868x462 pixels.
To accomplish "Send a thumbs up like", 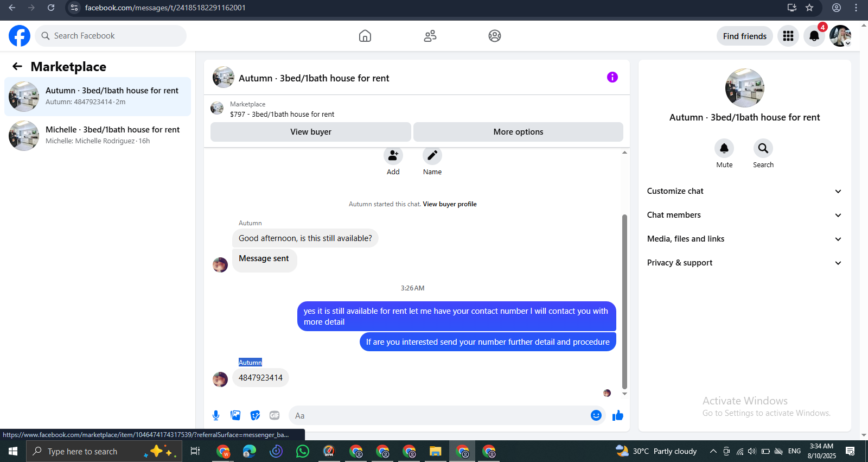I will (618, 415).
